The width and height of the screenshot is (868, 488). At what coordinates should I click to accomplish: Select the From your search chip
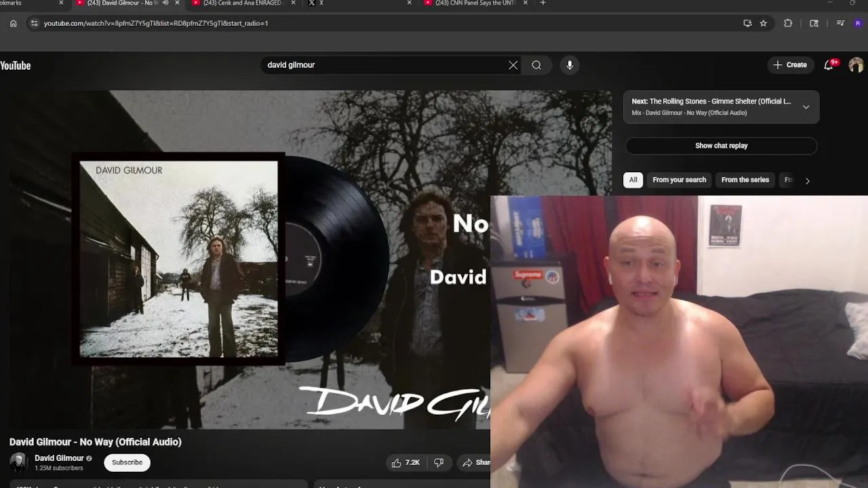(x=679, y=180)
